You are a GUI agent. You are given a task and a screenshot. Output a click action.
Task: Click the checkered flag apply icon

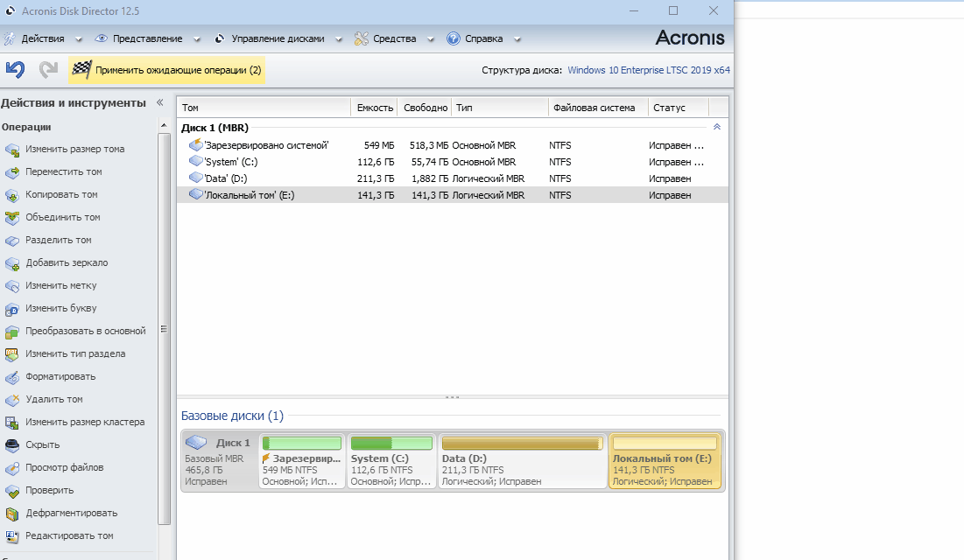tap(81, 70)
